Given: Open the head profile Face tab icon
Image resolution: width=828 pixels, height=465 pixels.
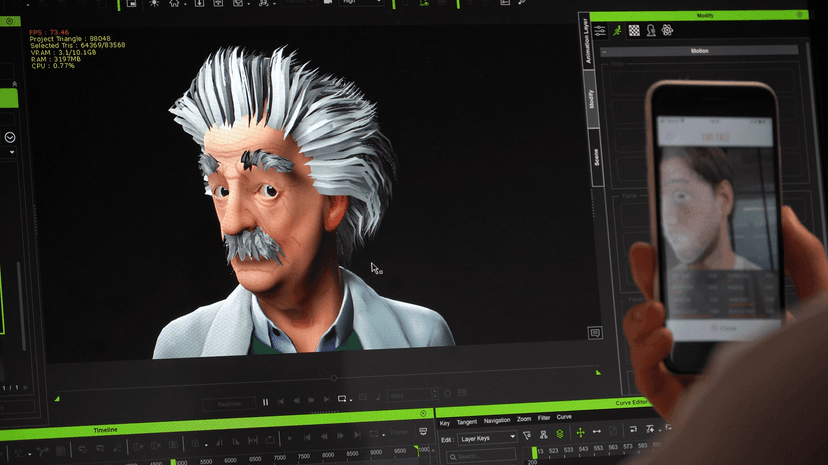Looking at the screenshot, I should pyautogui.click(x=651, y=31).
